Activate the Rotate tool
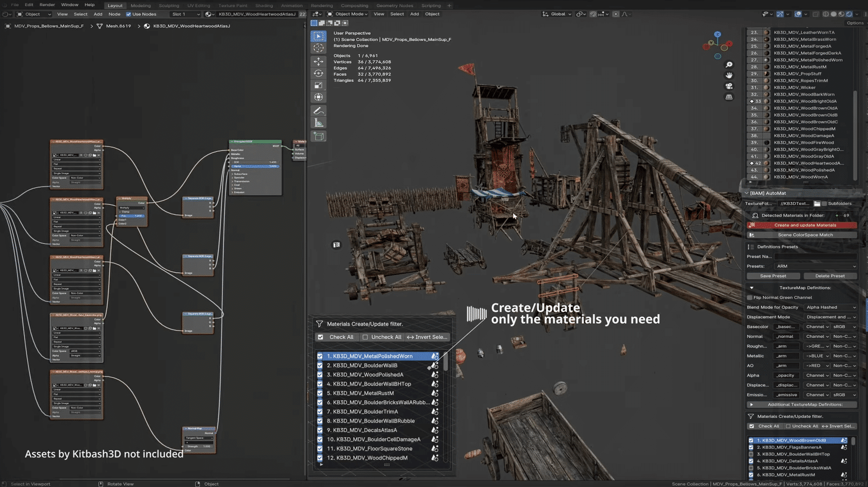 pos(318,73)
